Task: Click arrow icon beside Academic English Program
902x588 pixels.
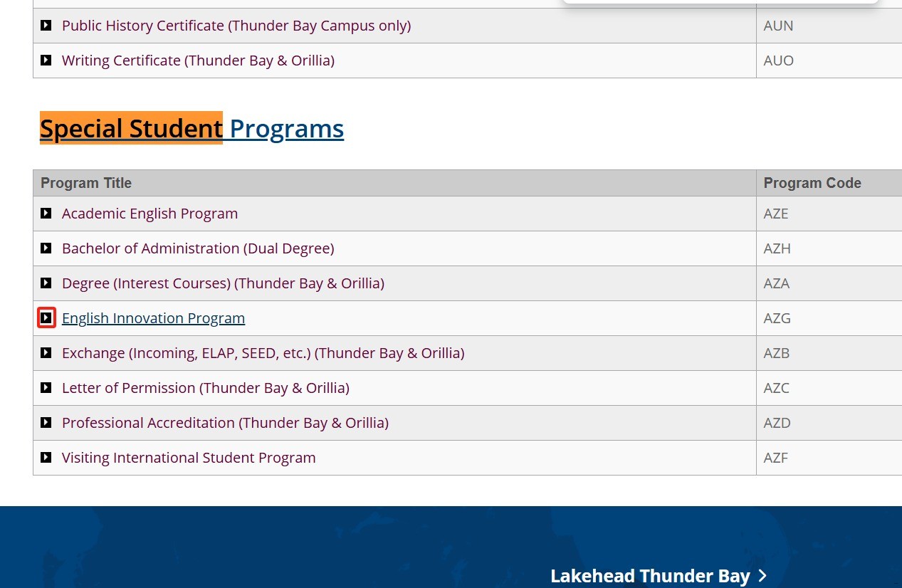Action: pyautogui.click(x=46, y=214)
